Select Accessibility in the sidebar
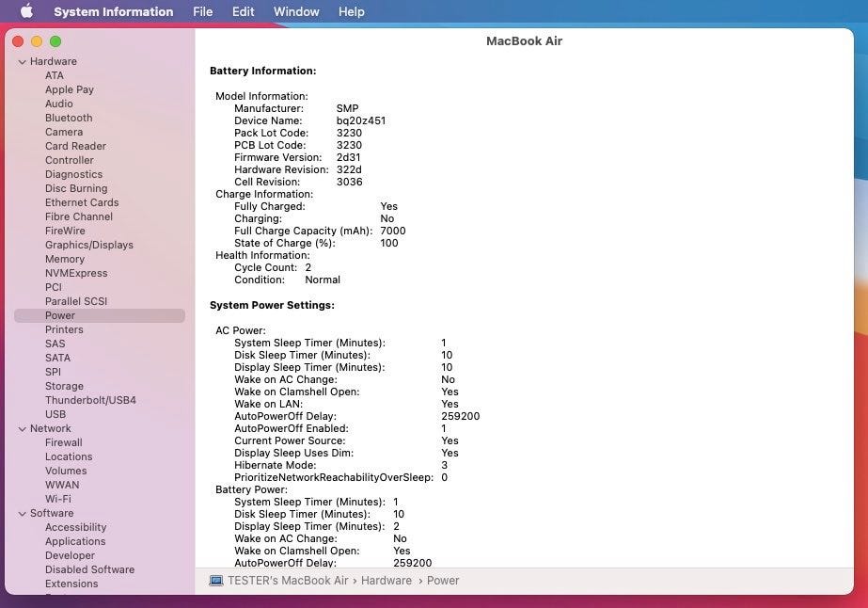The height and width of the screenshot is (608, 868). pyautogui.click(x=75, y=528)
